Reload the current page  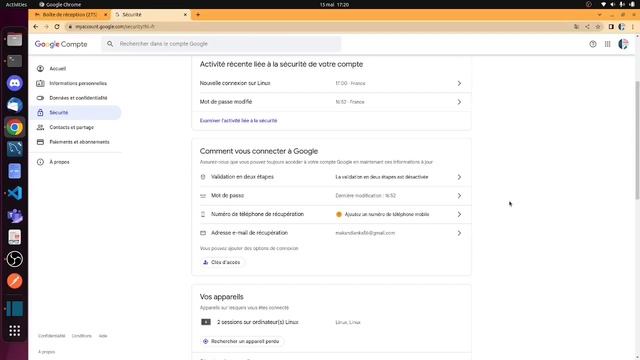pos(57,27)
